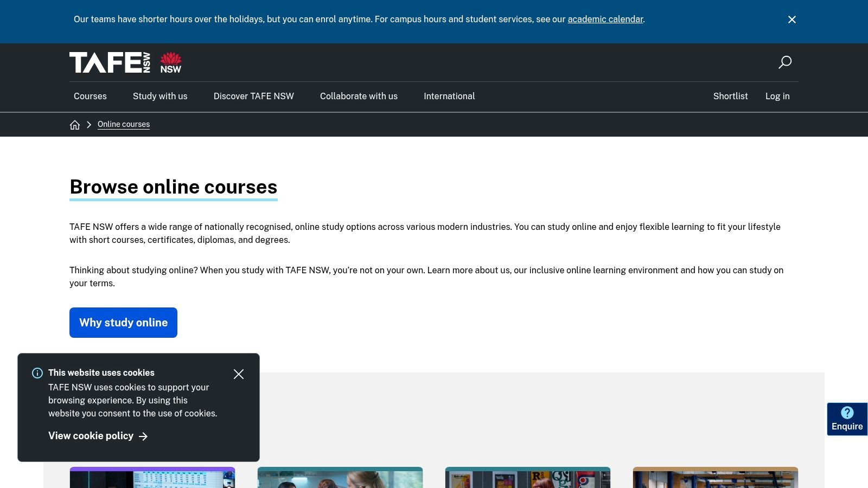Select Collaborate with us in the navigation
Viewport: 868px width, 488px height.
[359, 96]
